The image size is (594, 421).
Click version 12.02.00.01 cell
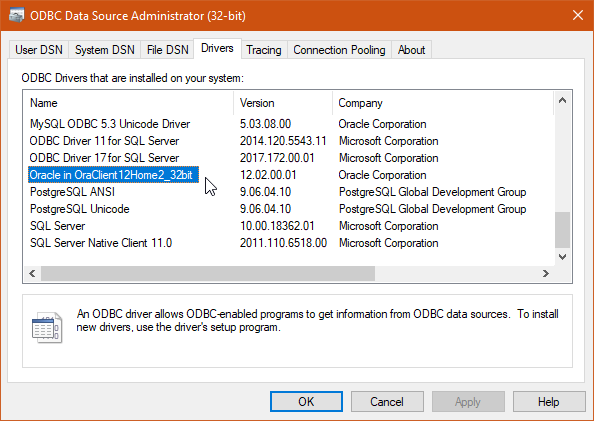pyautogui.click(x=268, y=175)
